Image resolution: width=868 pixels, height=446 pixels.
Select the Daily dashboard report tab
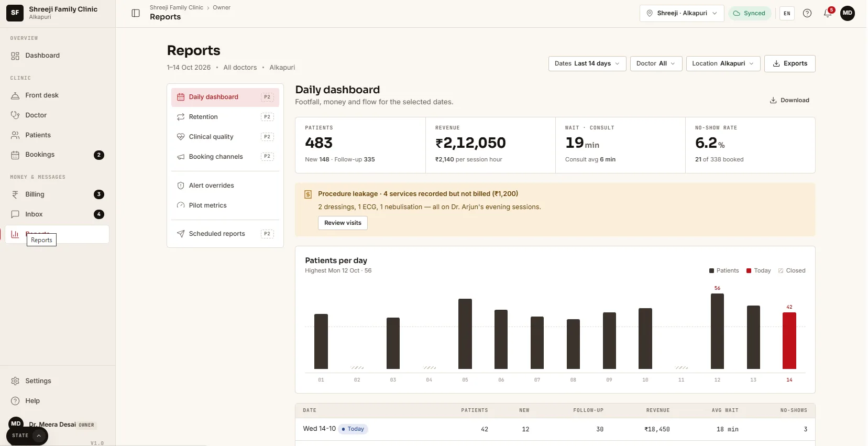(x=225, y=97)
